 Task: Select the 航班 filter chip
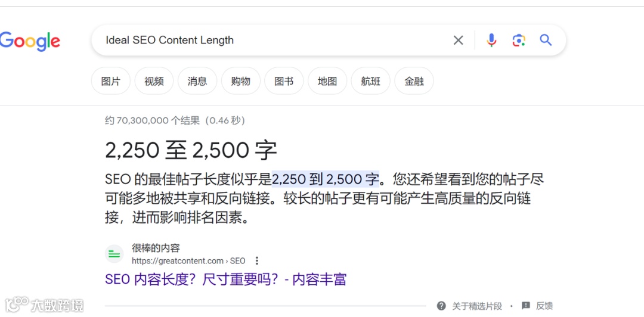point(370,81)
